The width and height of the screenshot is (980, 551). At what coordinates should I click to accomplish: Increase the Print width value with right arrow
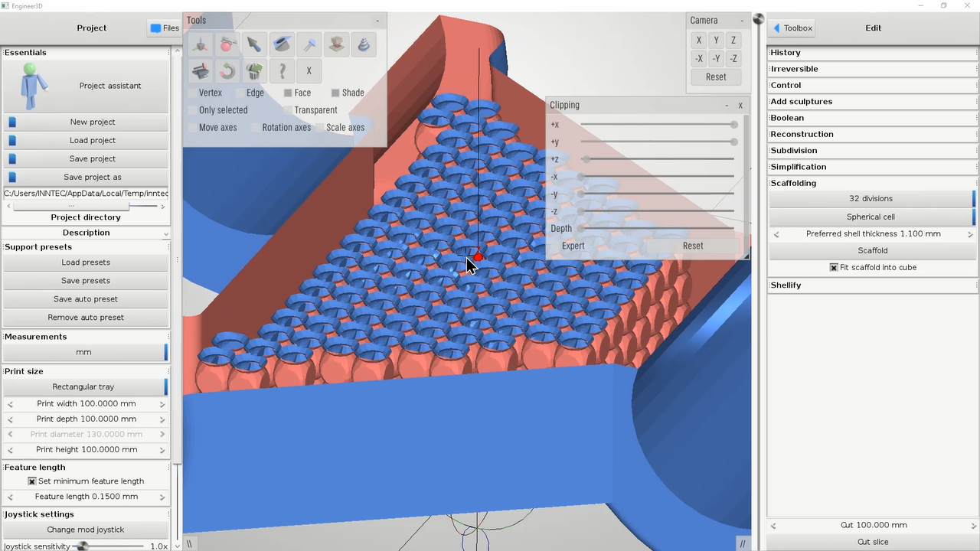click(x=162, y=404)
